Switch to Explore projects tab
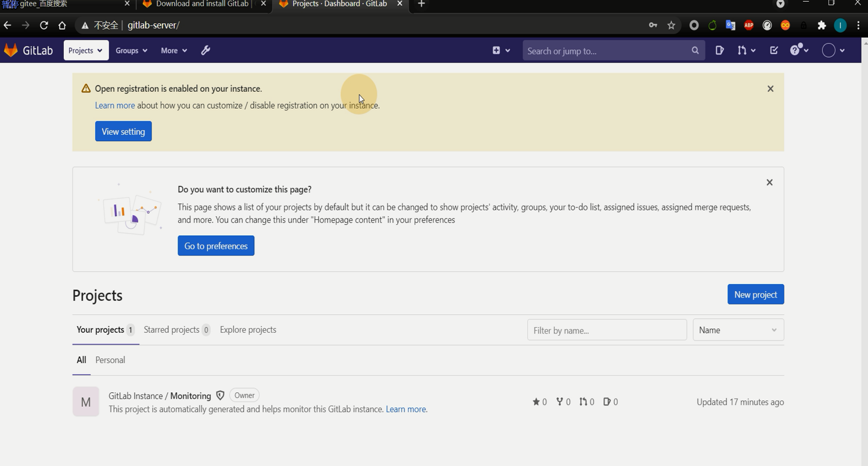 248,330
